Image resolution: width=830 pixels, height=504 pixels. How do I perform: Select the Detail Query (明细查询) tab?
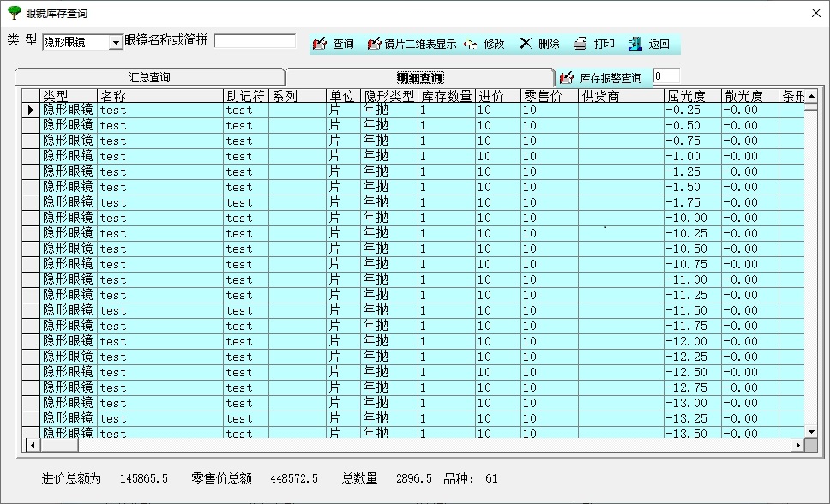tap(419, 78)
